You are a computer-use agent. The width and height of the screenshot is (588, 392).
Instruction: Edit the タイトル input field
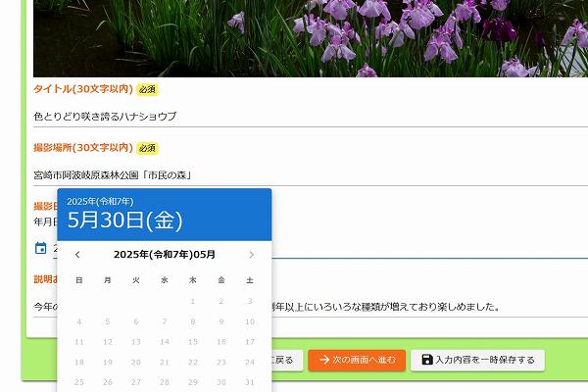pyautogui.click(x=311, y=117)
